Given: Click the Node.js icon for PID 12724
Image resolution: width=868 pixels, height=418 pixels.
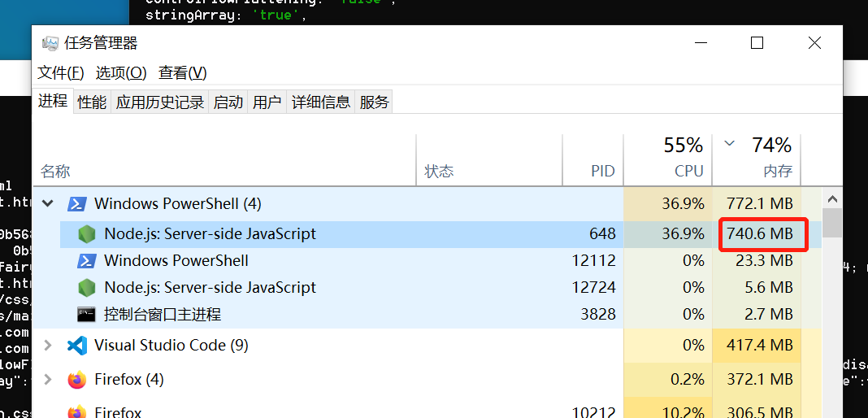Looking at the screenshot, I should [86, 288].
